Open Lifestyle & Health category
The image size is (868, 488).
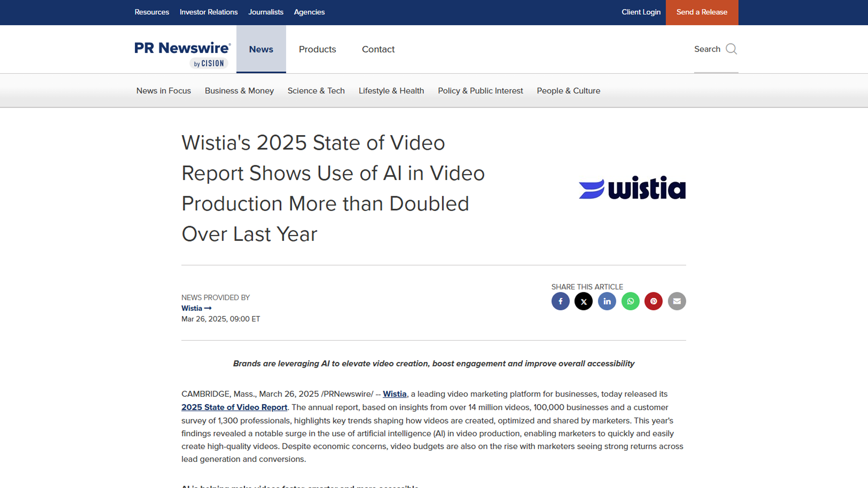pyautogui.click(x=391, y=91)
